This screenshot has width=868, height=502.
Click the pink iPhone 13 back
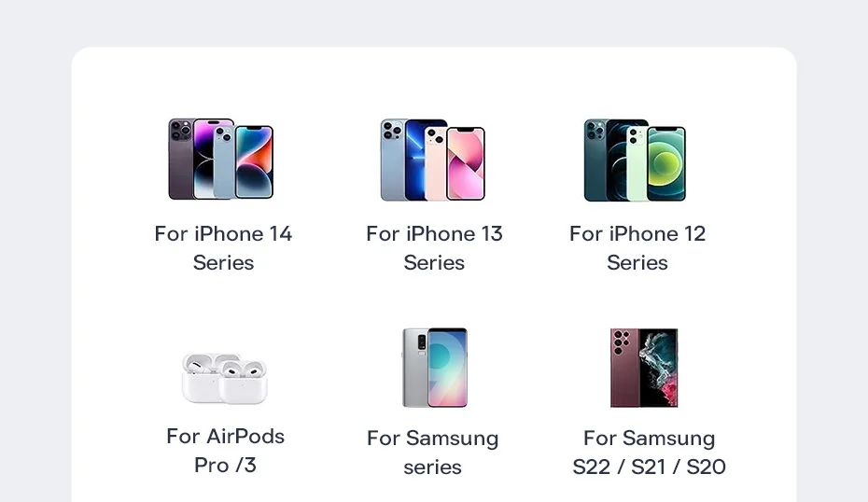click(436, 163)
